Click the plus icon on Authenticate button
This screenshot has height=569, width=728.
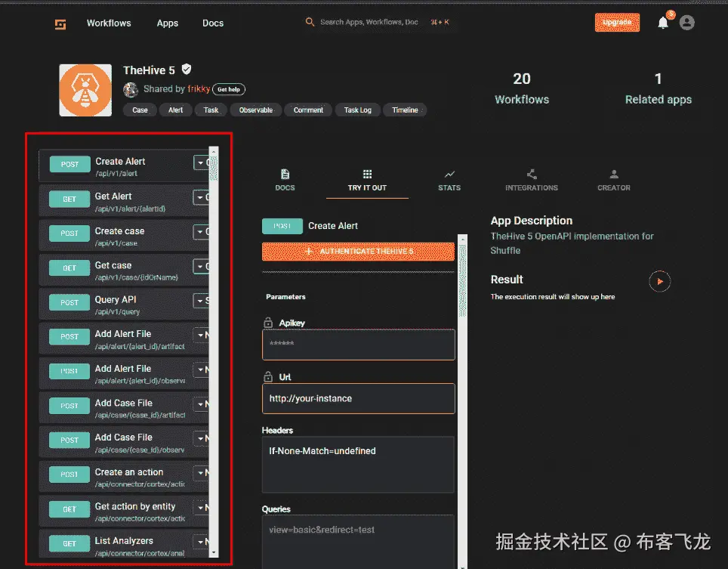tap(308, 252)
